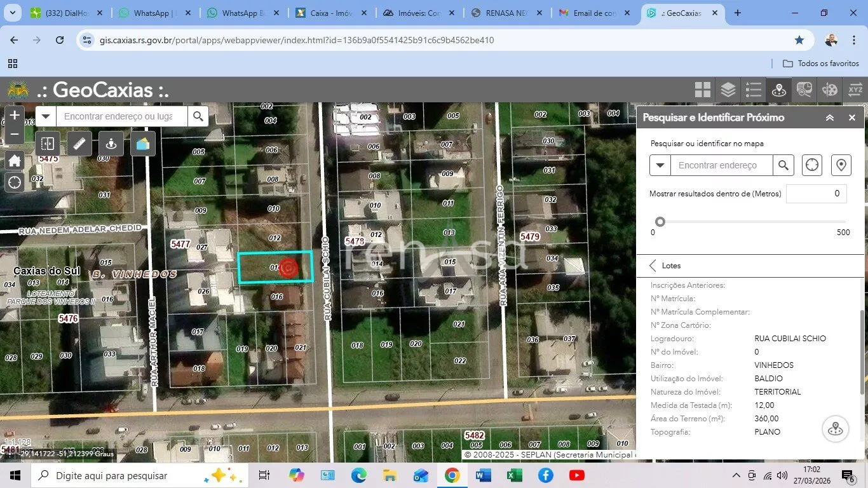Click the map Home extent button
The width and height of the screenshot is (868, 488).
point(15,161)
